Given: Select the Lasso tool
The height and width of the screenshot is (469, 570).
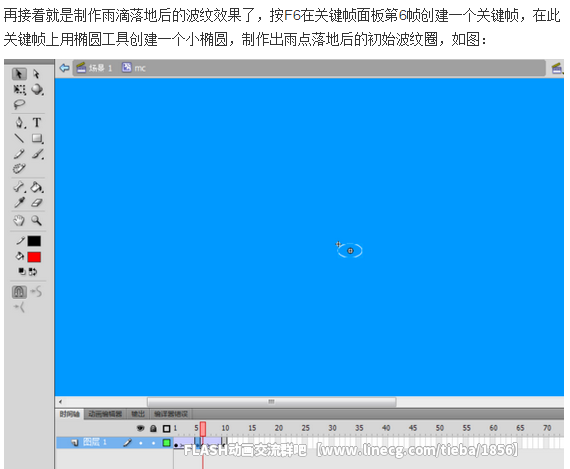Looking at the screenshot, I should point(19,105).
